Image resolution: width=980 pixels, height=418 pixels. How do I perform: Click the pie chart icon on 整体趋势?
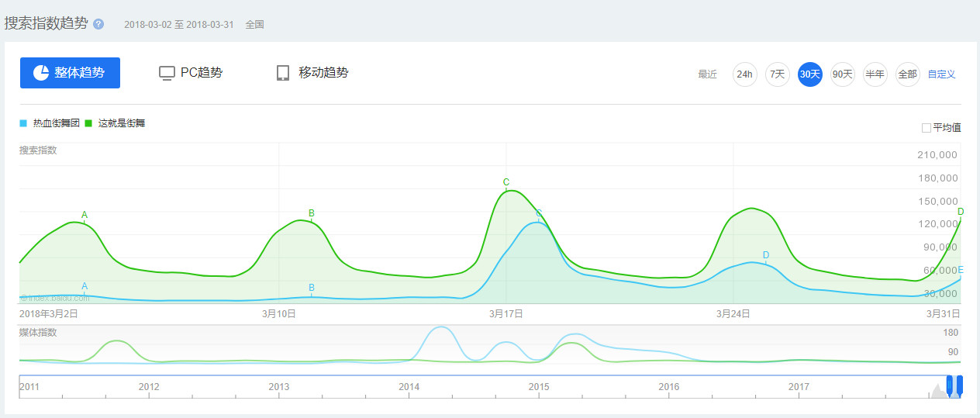pos(41,73)
